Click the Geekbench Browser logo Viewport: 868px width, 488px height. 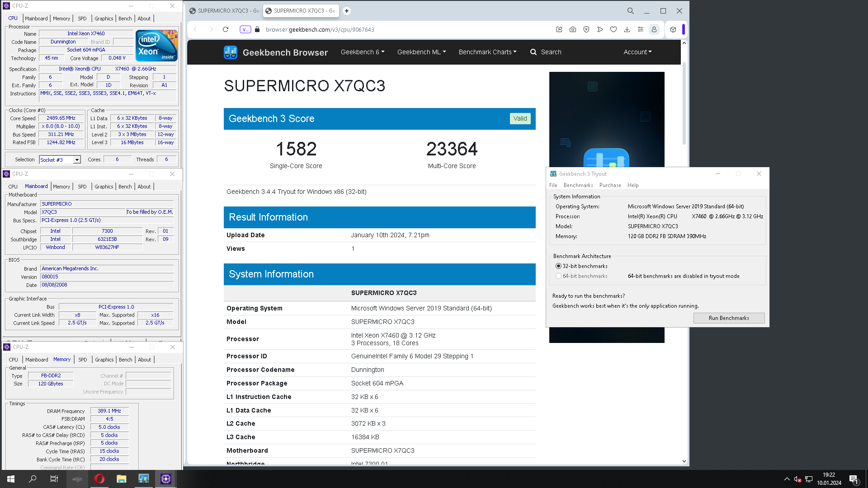[276, 52]
